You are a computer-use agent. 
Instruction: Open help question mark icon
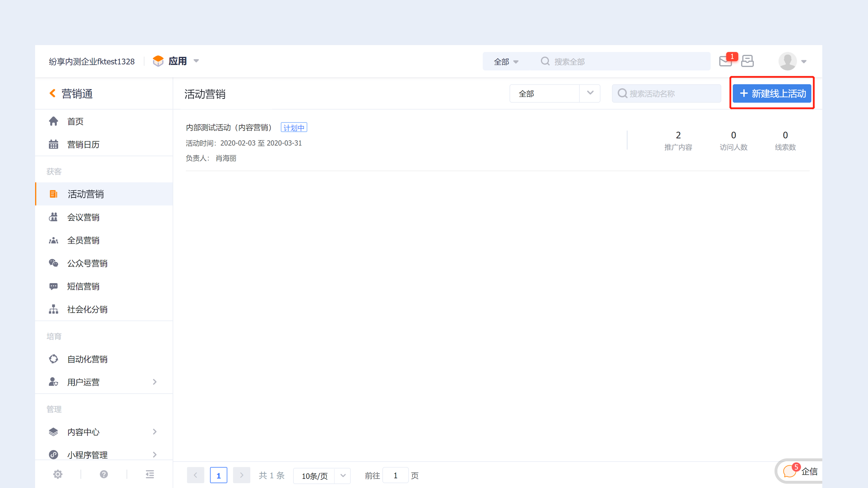pyautogui.click(x=104, y=474)
